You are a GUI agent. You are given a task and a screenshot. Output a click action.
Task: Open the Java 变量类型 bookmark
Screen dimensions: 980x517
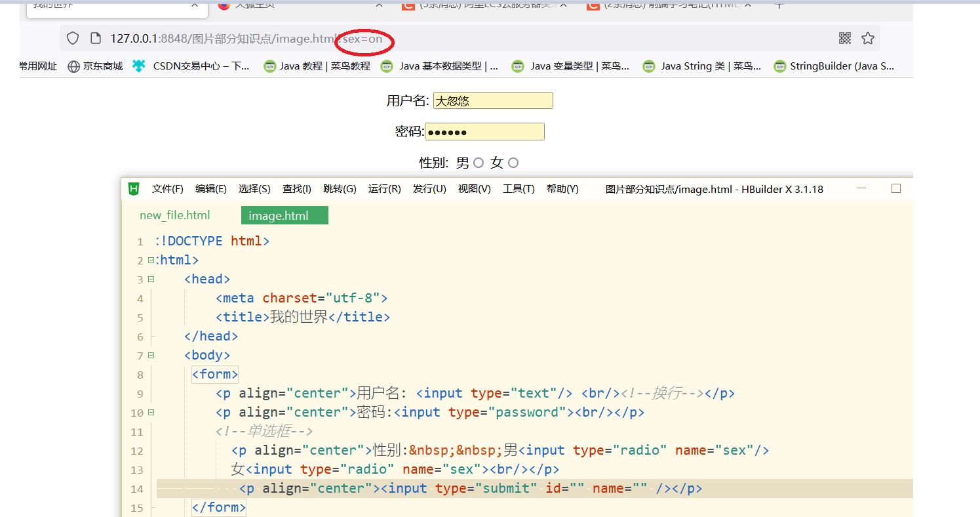tap(571, 66)
